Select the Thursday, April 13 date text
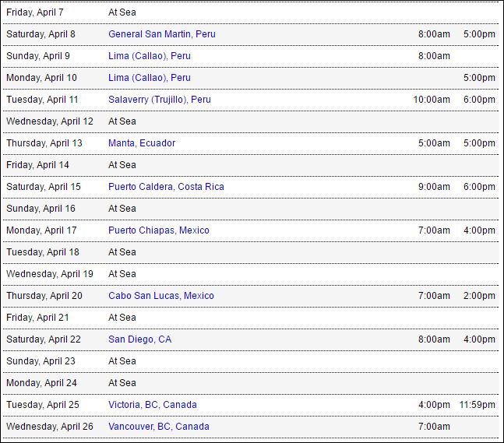Screen dimensions: 504x443 [x=44, y=143]
